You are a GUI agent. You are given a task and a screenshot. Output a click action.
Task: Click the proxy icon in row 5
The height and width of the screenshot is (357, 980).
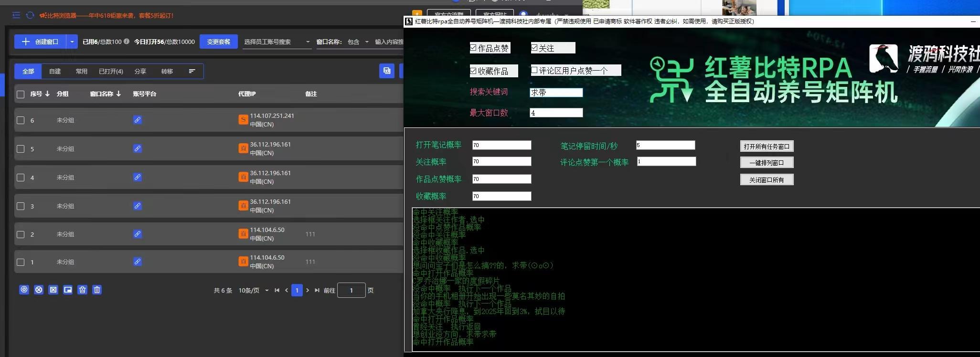point(243,148)
